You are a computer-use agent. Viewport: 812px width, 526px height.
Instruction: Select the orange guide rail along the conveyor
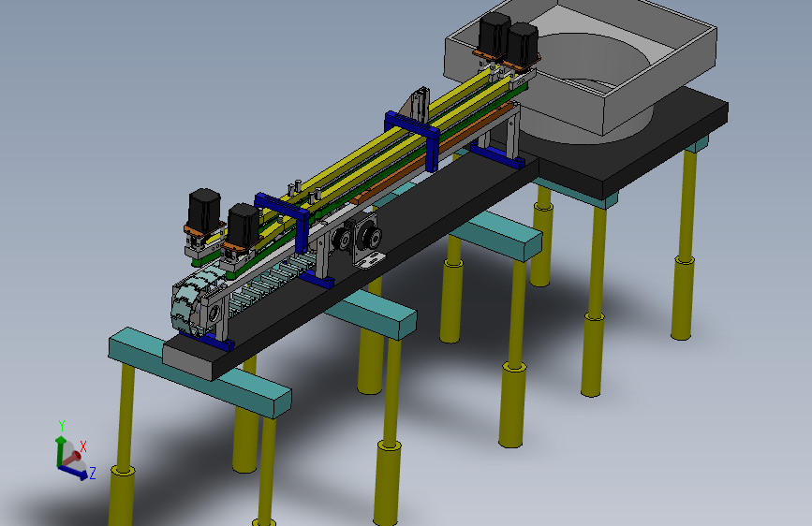pos(433,153)
